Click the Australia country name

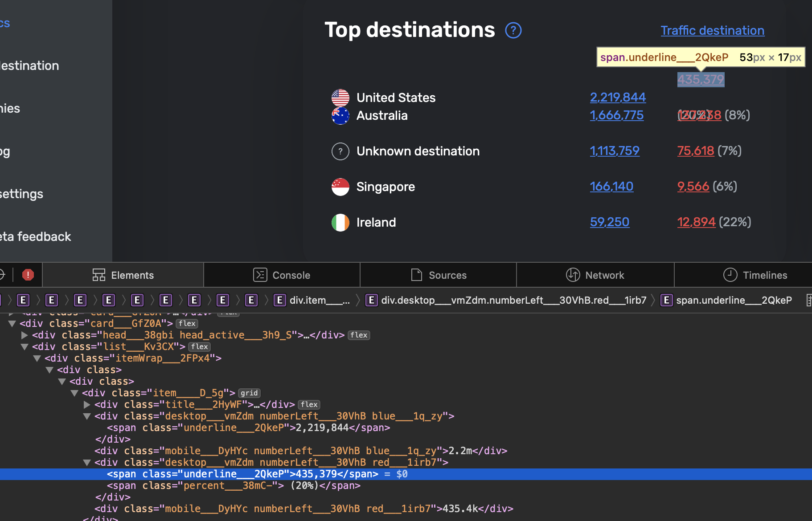pyautogui.click(x=382, y=115)
